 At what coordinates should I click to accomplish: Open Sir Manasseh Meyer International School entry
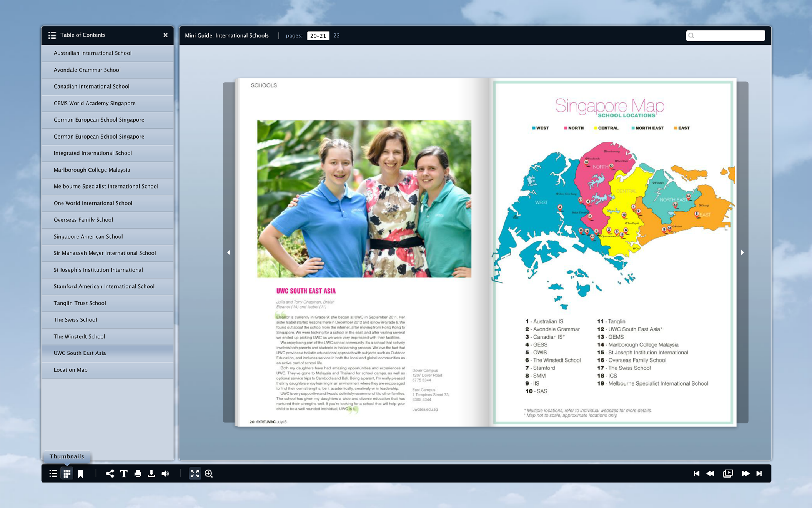point(108,253)
